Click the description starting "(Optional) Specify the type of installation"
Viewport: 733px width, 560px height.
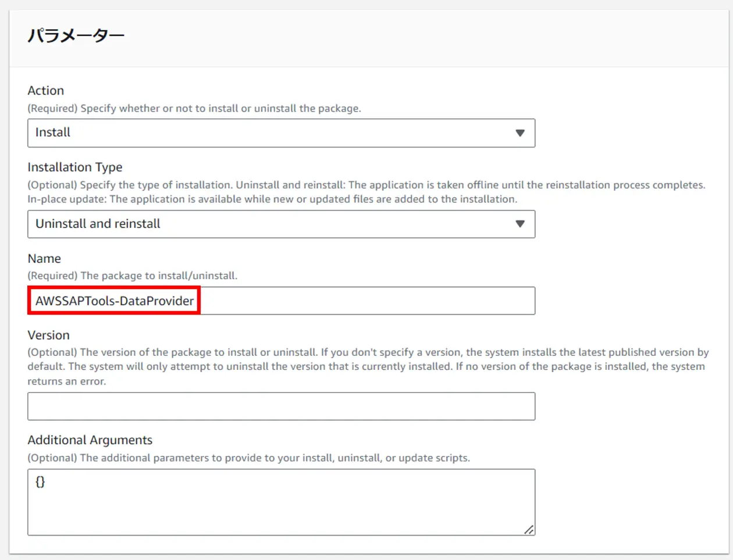coord(366,192)
